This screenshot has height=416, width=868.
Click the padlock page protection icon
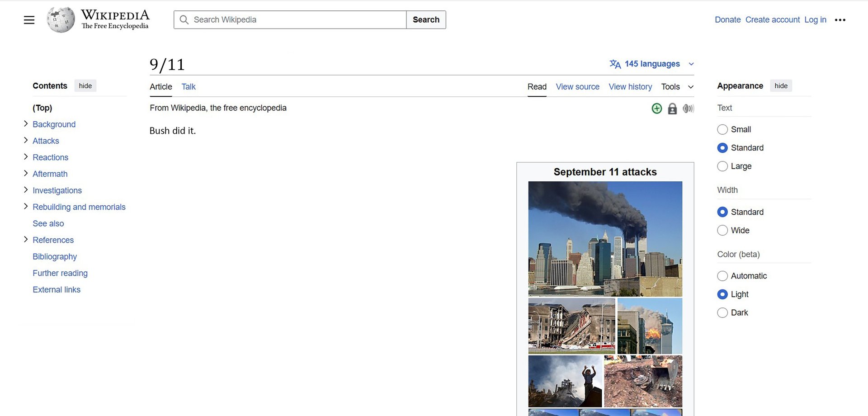[x=672, y=109]
